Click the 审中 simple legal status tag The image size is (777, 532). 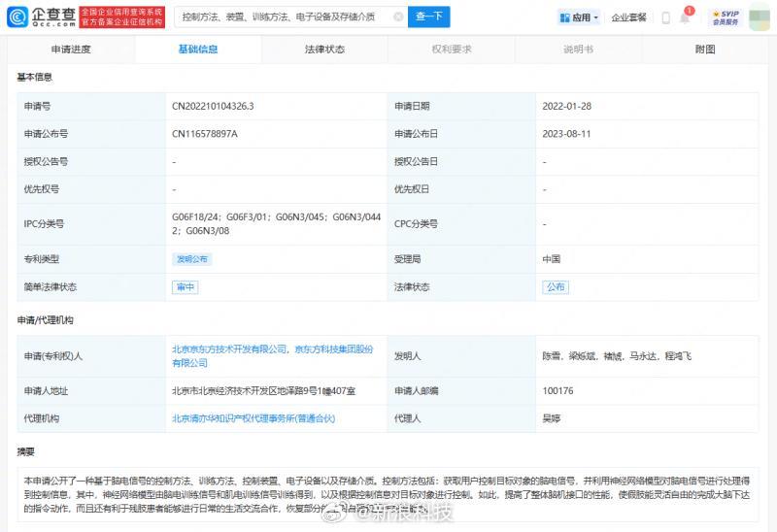(186, 286)
